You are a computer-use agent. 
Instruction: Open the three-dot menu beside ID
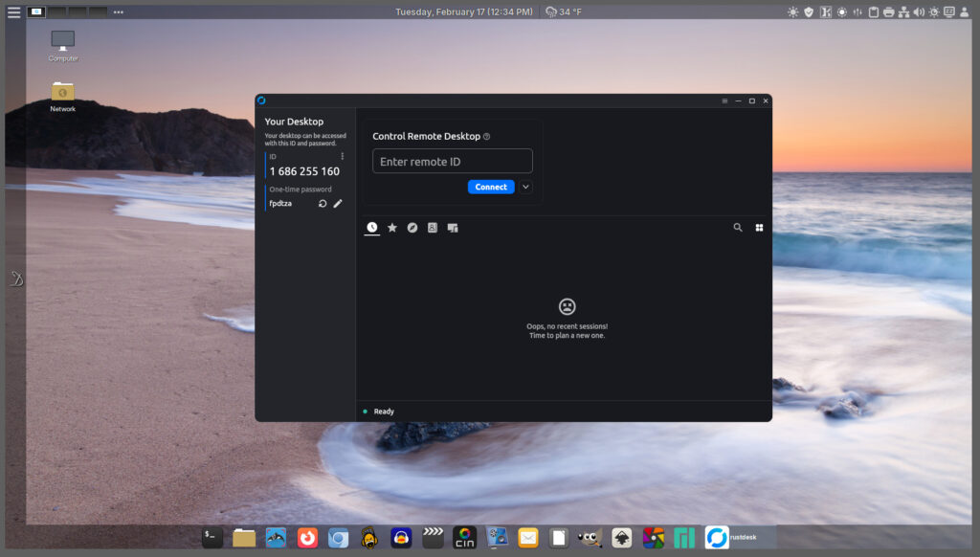(342, 156)
